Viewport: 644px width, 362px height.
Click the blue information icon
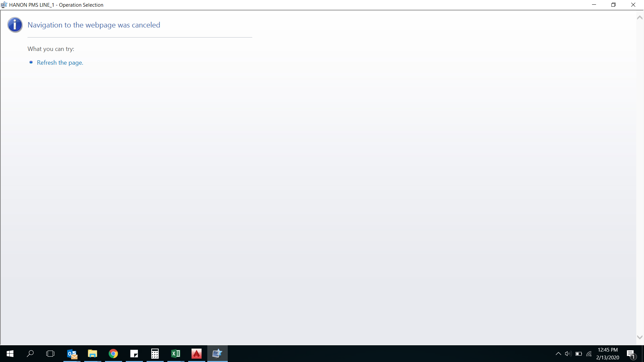pyautogui.click(x=15, y=25)
